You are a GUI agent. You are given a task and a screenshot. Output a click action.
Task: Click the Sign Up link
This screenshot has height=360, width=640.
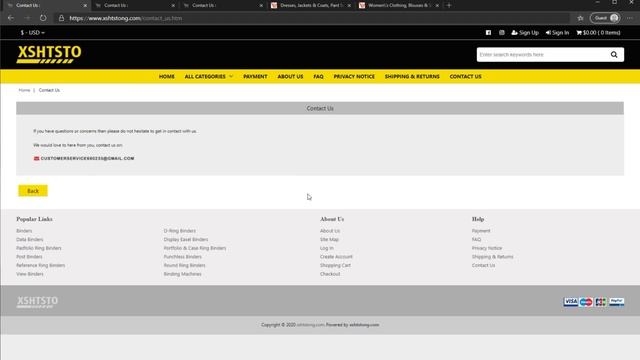525,33
